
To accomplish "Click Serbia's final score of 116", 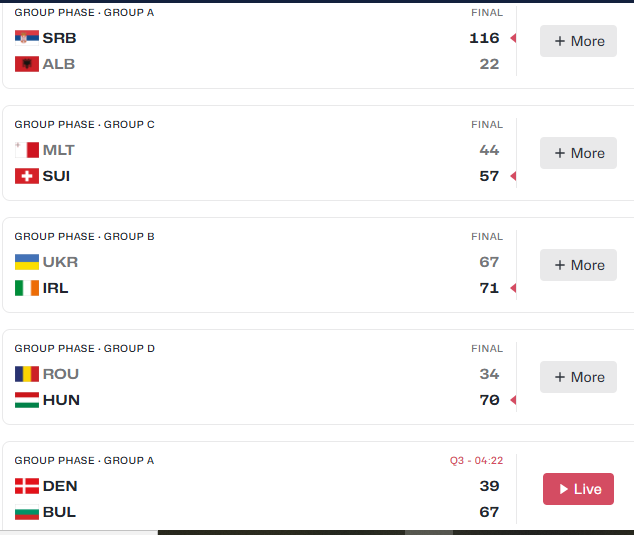I will [484, 38].
